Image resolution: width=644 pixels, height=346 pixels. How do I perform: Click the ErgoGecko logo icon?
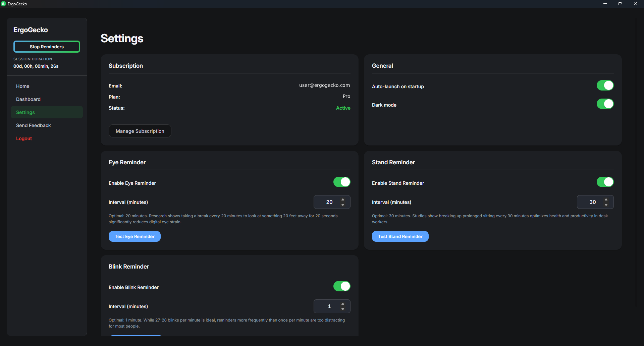(x=4, y=4)
